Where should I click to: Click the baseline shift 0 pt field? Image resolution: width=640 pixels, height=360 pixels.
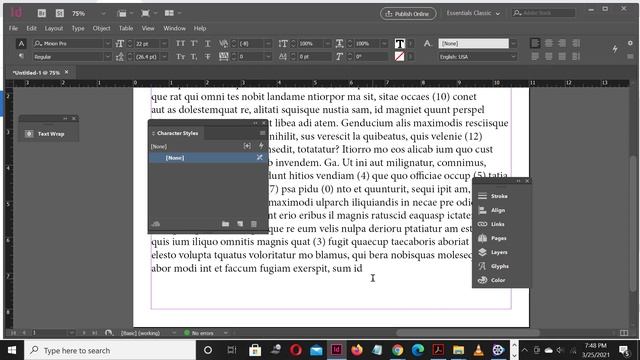[314, 56]
